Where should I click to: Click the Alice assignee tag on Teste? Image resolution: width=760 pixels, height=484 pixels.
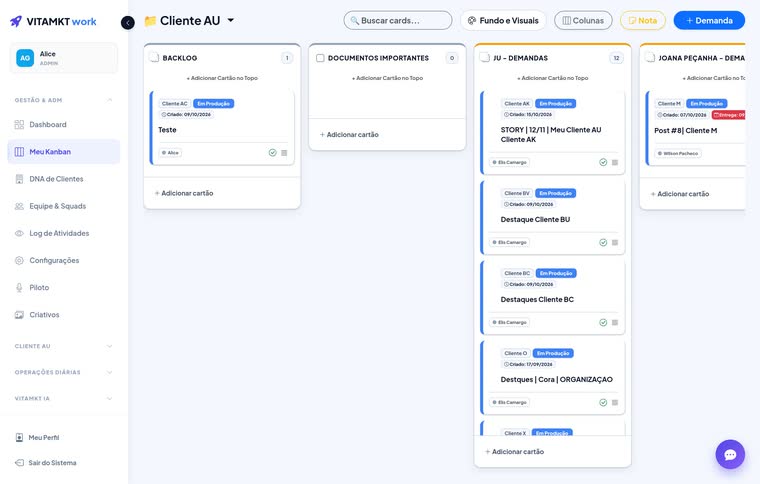point(170,153)
